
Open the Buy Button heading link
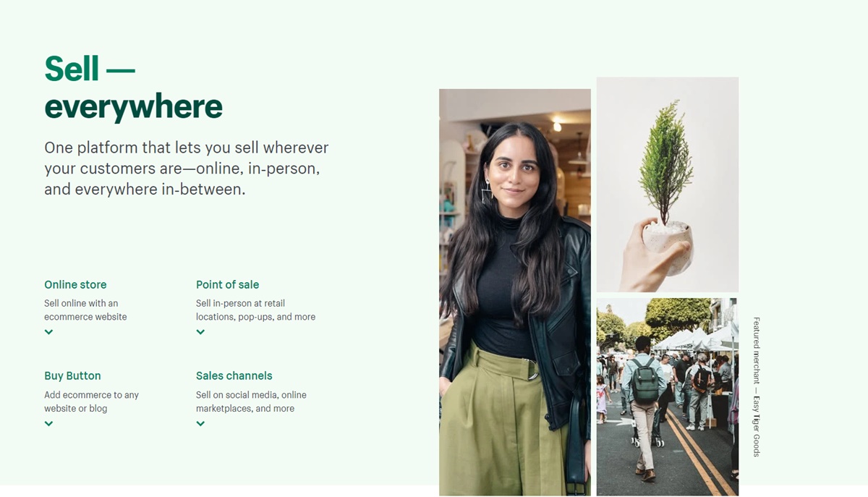pyautogui.click(x=72, y=375)
